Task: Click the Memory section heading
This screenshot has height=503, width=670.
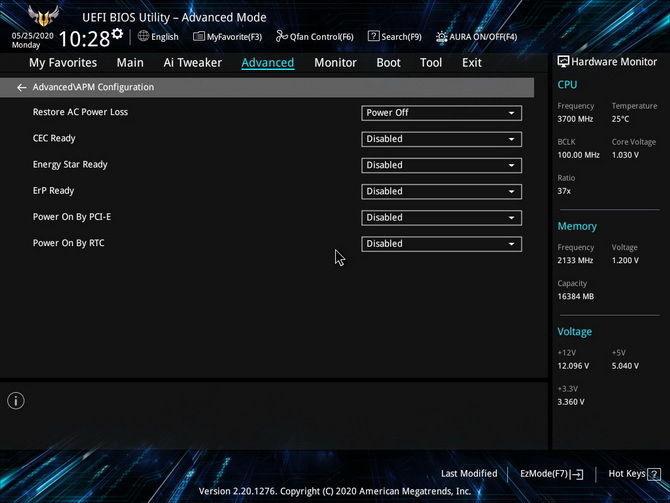Action: 577,226
